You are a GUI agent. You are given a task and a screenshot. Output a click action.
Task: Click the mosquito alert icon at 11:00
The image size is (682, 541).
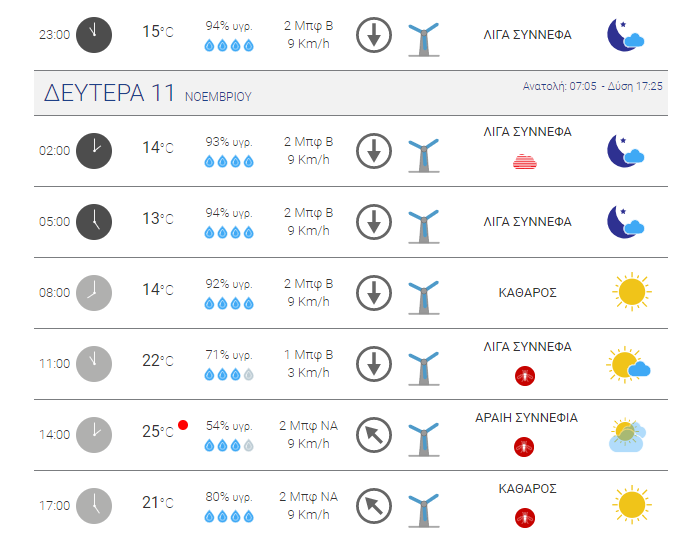click(525, 376)
